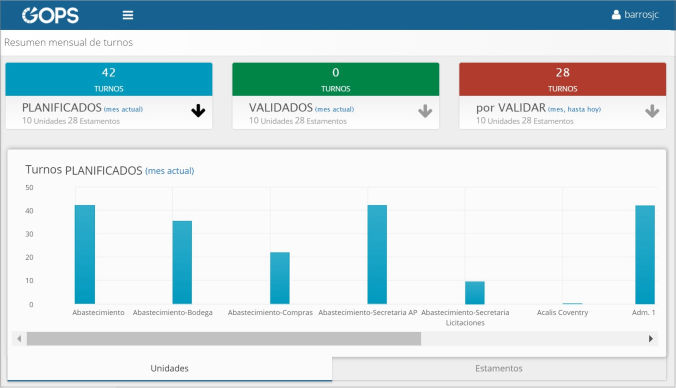Open barrosjc user account link
This screenshot has width=676, height=388.
point(642,15)
